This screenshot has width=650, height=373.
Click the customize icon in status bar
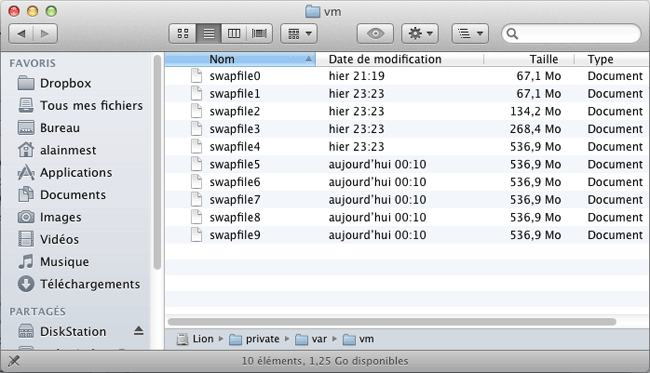pyautogui.click(x=14, y=361)
